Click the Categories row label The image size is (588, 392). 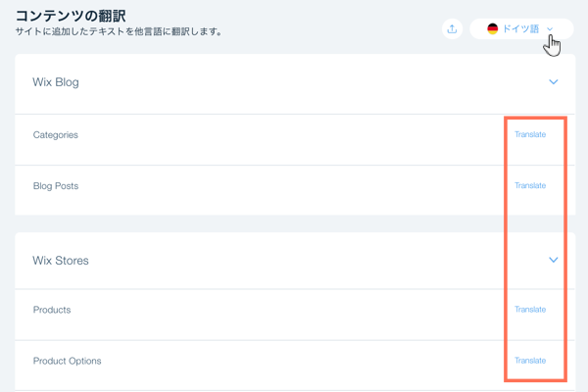click(55, 134)
